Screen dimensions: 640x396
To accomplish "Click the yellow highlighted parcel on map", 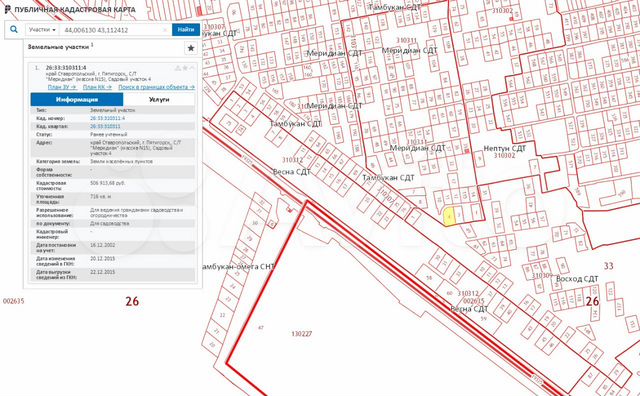I will (449, 216).
